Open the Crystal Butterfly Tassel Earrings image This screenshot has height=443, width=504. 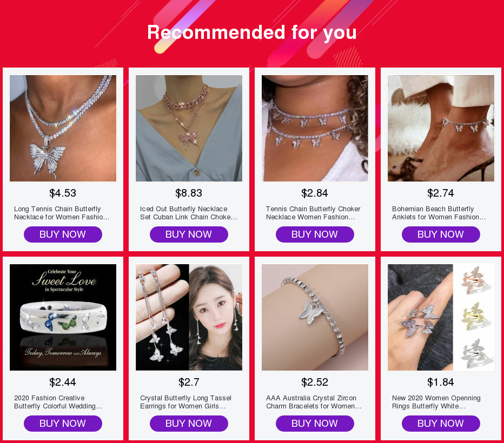point(189,318)
